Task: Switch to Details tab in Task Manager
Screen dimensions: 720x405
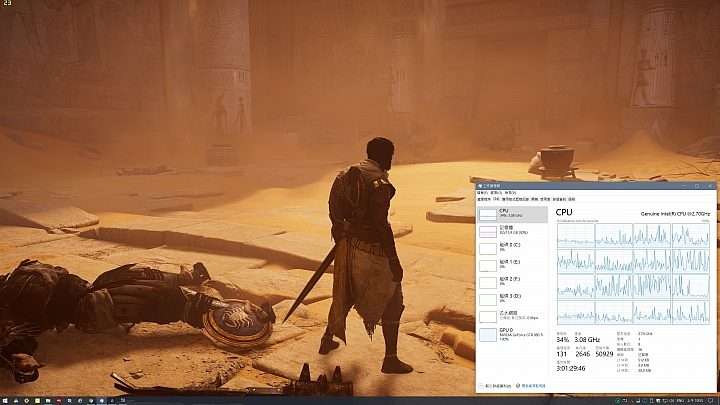Action: coord(559,199)
